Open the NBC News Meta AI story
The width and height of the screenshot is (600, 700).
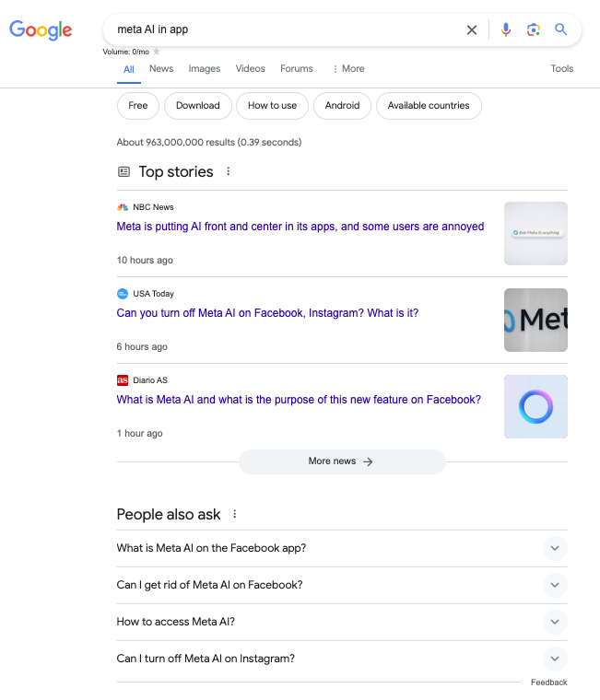300,227
